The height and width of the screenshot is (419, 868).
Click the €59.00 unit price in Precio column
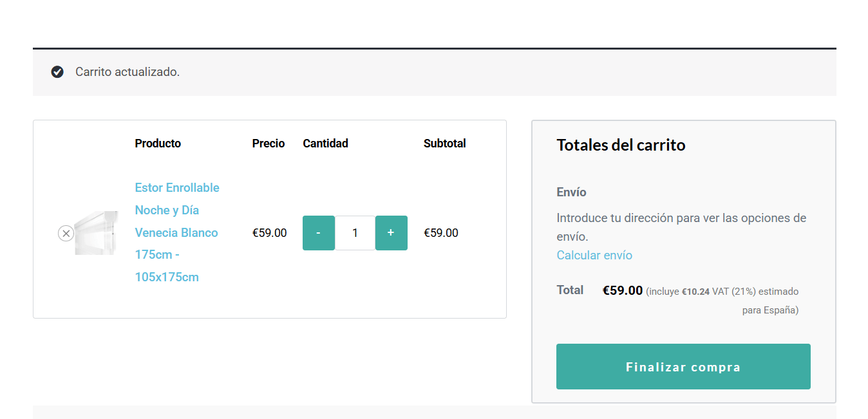(269, 233)
